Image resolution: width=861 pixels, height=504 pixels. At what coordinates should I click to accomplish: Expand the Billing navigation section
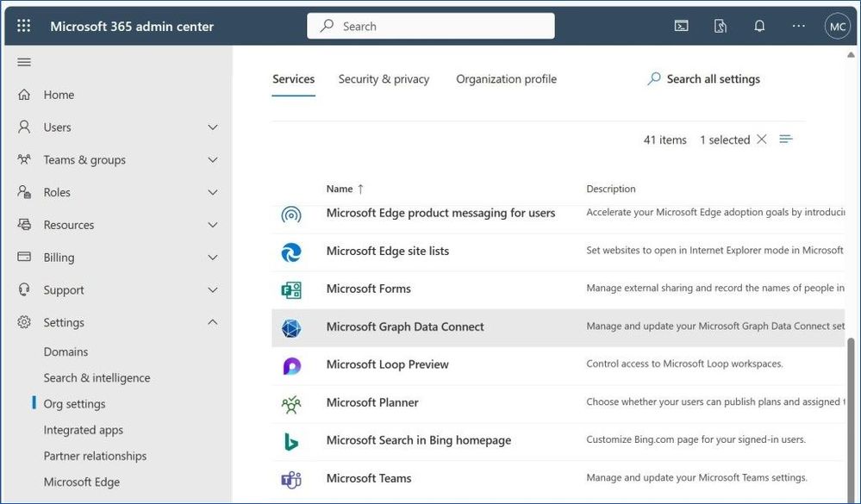(x=213, y=258)
